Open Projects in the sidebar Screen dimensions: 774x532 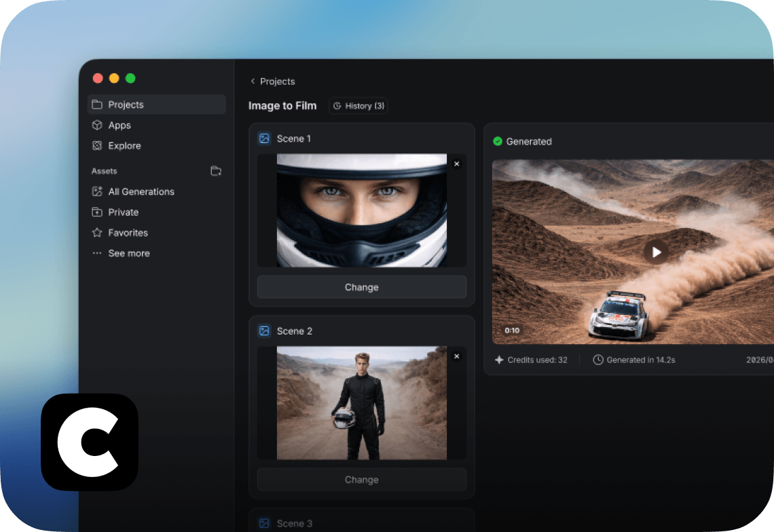point(156,104)
